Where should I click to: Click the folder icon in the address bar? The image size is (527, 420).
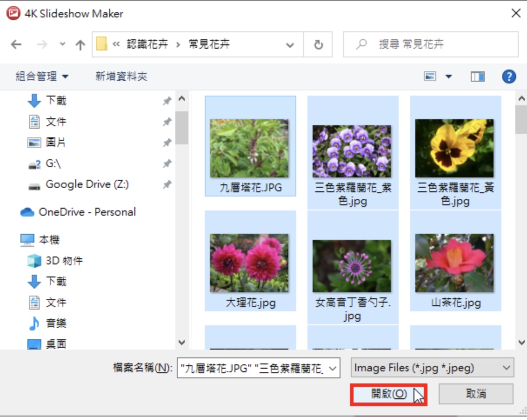pyautogui.click(x=102, y=44)
